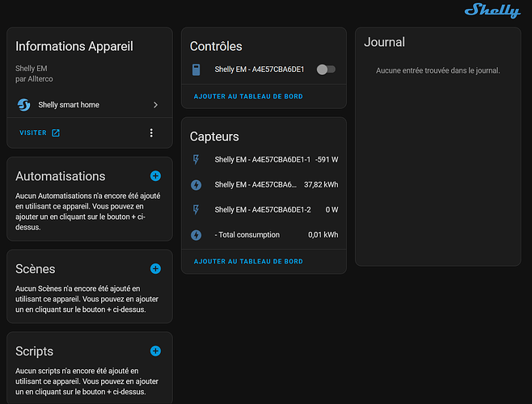Open the Shelly EM - A4E57CBA6DE1-1 sensor row
This screenshot has width=532, height=404.
tap(264, 159)
